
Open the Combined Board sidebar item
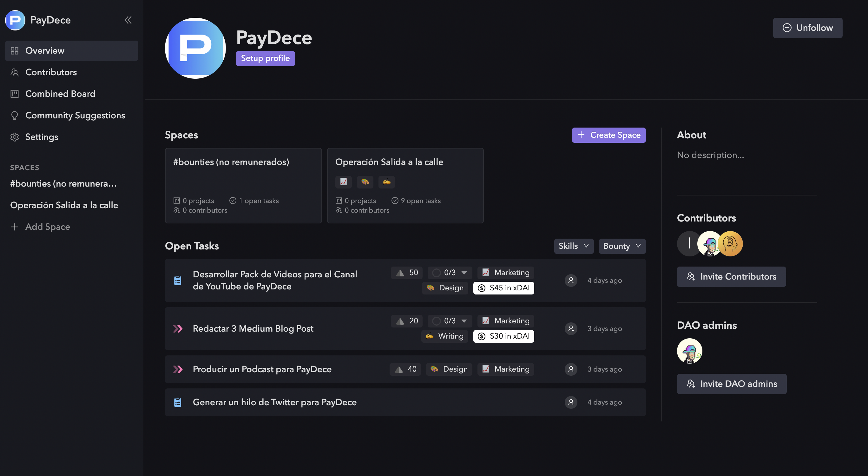point(71,94)
